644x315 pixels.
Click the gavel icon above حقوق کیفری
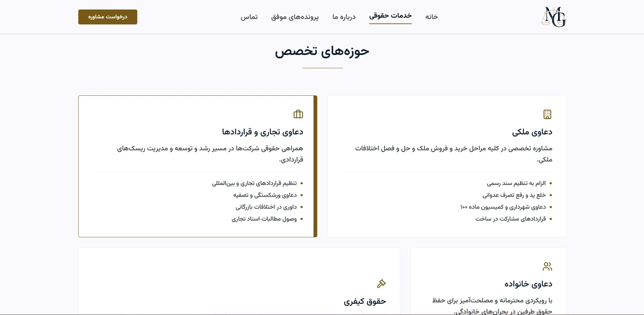click(381, 283)
